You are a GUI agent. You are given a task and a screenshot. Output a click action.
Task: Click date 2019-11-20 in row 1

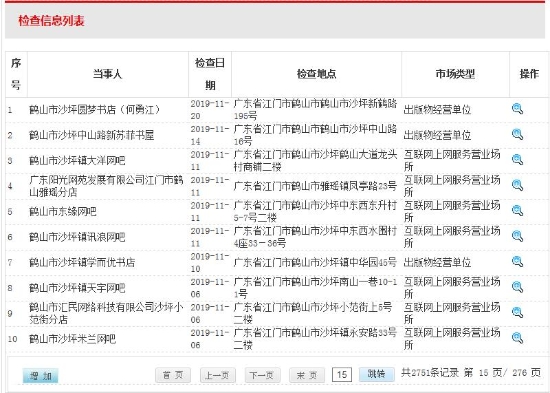[x=210, y=110]
